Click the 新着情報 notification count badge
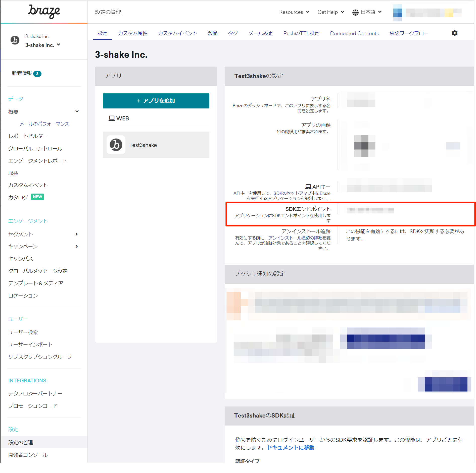 pyautogui.click(x=37, y=74)
